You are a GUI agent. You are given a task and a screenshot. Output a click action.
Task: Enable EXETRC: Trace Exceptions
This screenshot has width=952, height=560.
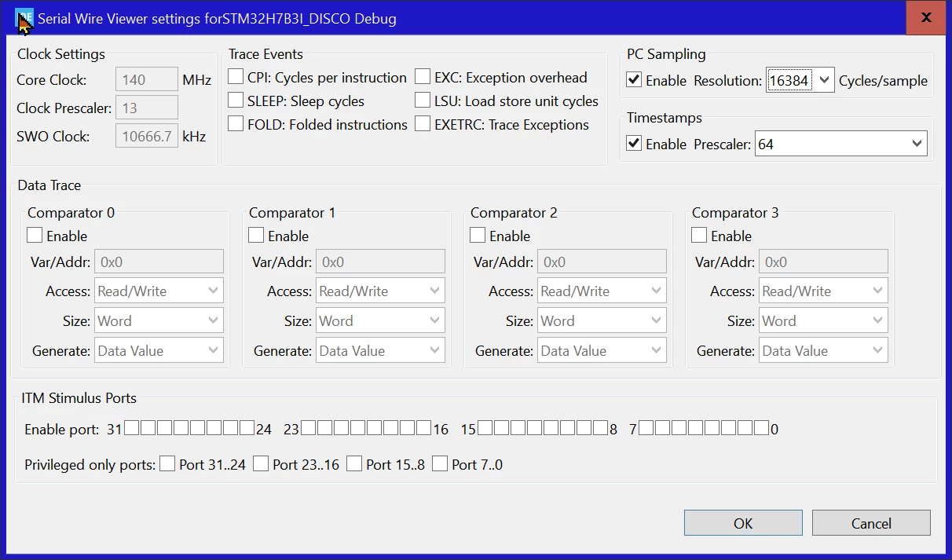pos(423,124)
